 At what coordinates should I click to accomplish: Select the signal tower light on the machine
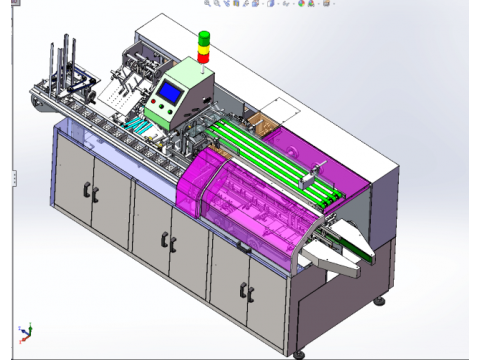204,47
